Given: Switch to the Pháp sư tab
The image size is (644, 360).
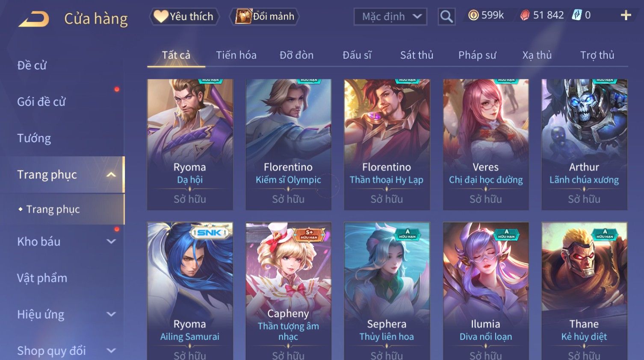Looking at the screenshot, I should [477, 55].
